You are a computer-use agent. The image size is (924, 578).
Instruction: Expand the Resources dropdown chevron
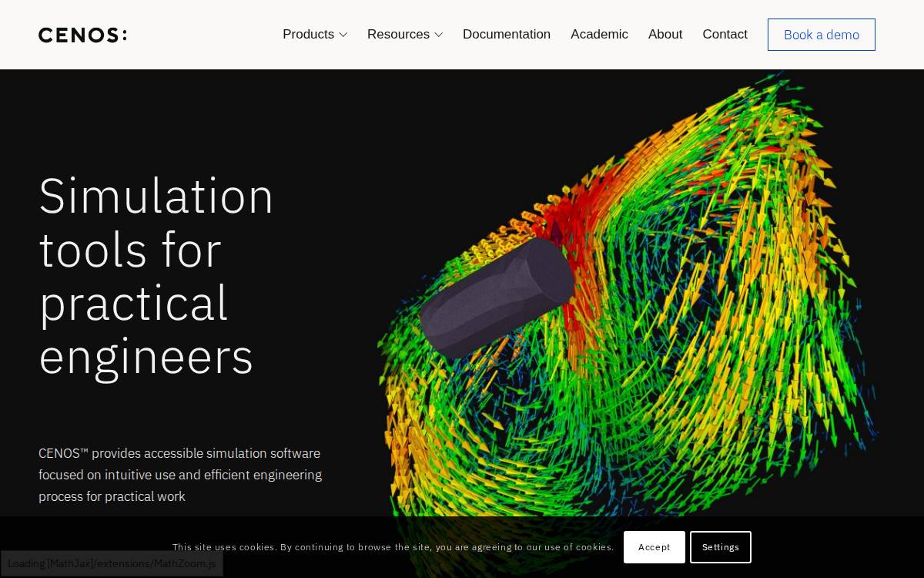pyautogui.click(x=438, y=35)
